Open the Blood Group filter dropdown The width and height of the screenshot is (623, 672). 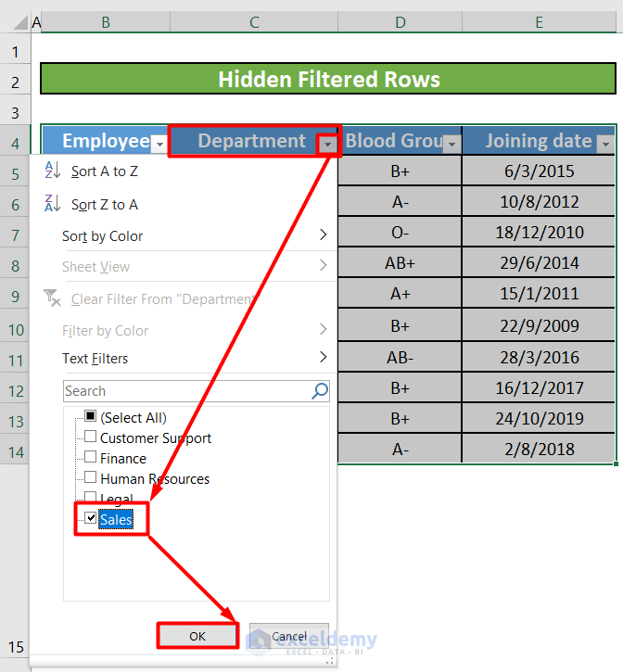[x=451, y=145]
